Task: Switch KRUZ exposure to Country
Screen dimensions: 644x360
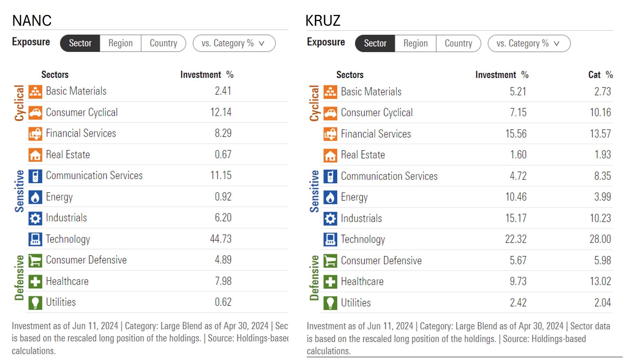Action: coord(458,43)
